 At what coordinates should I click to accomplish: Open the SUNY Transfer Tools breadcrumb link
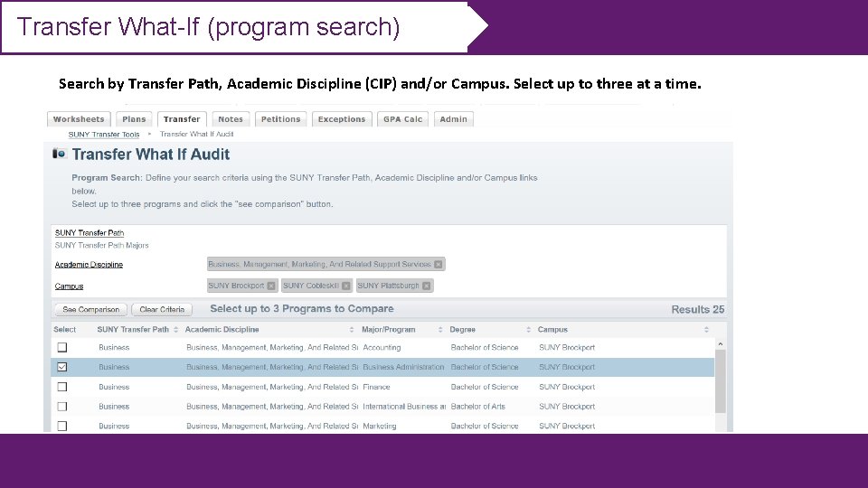click(x=104, y=135)
